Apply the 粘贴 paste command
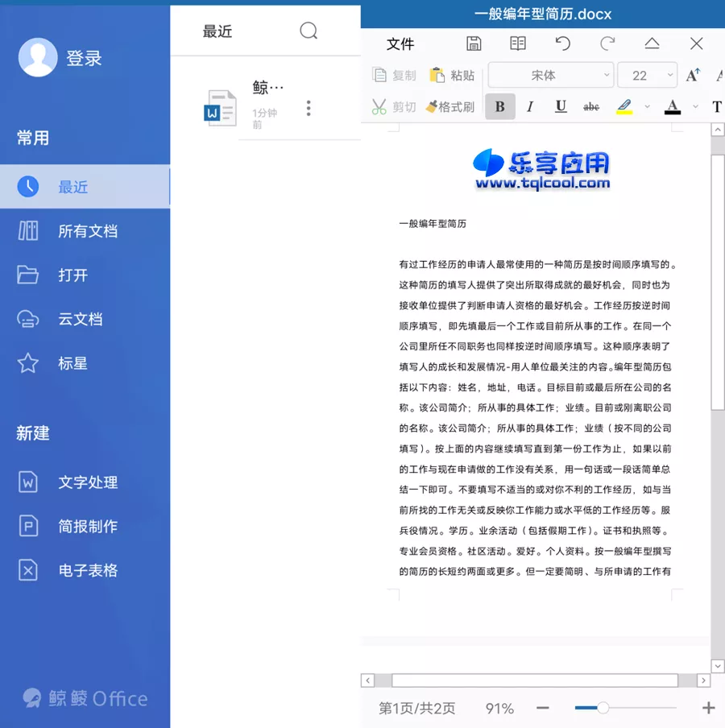Image resolution: width=725 pixels, height=728 pixels. 451,75
